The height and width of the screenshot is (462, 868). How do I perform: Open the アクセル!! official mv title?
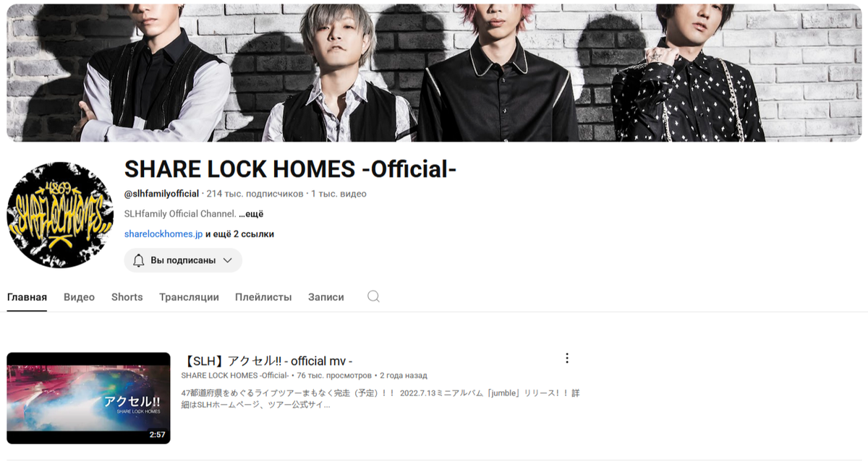tap(267, 361)
